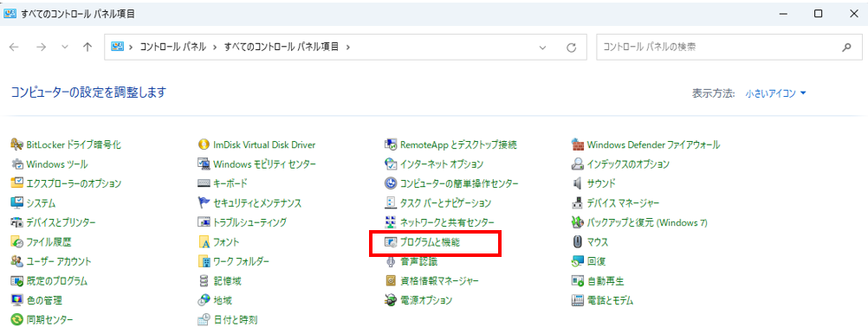Focus the コントロール パネルの検索 box

(x=729, y=48)
